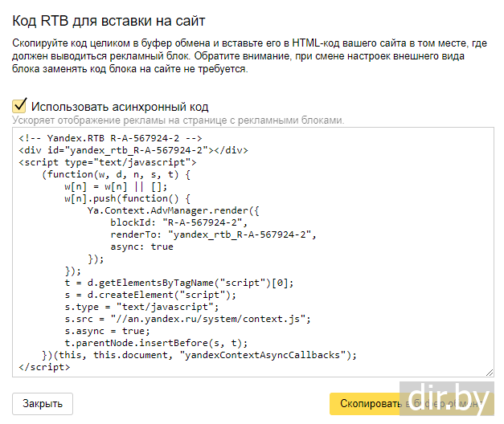The height and width of the screenshot is (424, 504).
Task: Click the instruction paragraph starting "Скопируйте код целиком"
Action: [249, 56]
